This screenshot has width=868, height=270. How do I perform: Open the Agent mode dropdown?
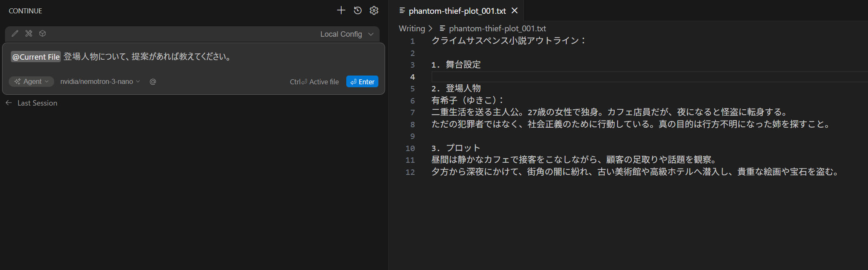pyautogui.click(x=32, y=82)
